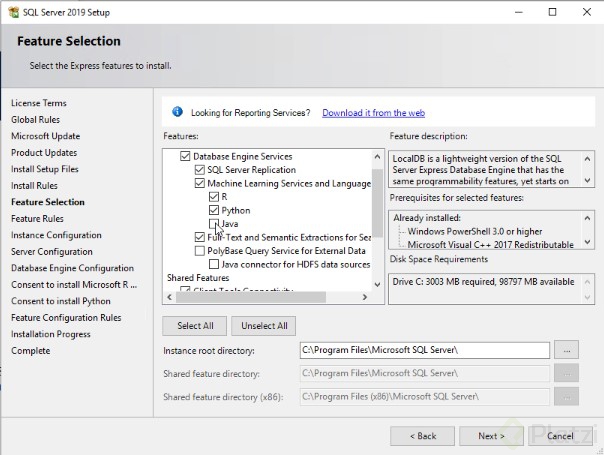The width and height of the screenshot is (604, 455).
Task: Select Consent to install Microsoft R step
Action: [74, 285]
